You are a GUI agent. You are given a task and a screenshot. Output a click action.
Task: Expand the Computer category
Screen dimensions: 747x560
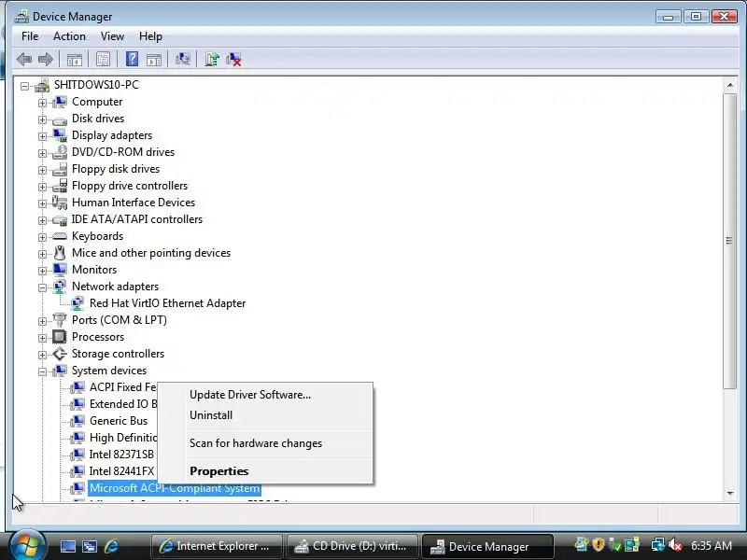pyautogui.click(x=42, y=103)
